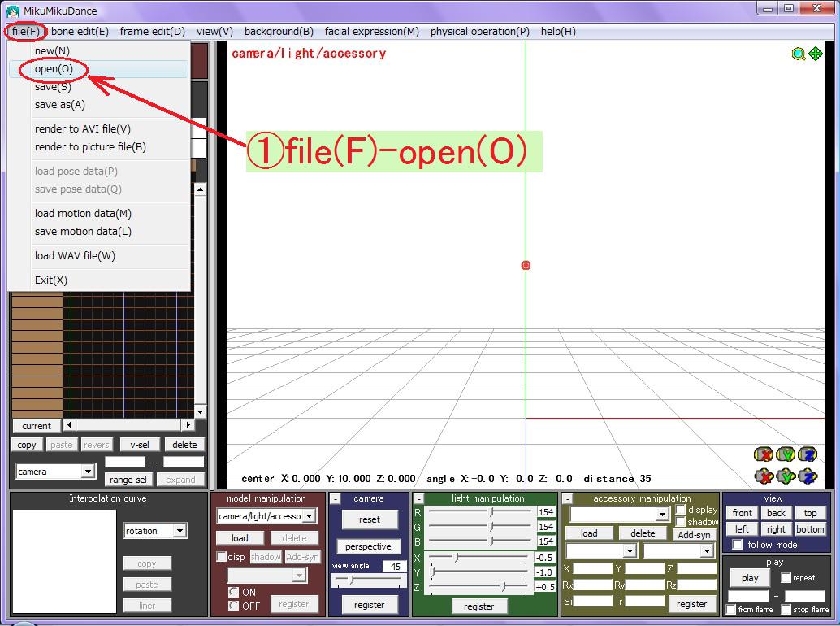This screenshot has width=840, height=626.
Task: Open the top accessory selection dropdown
Action: coord(662,515)
